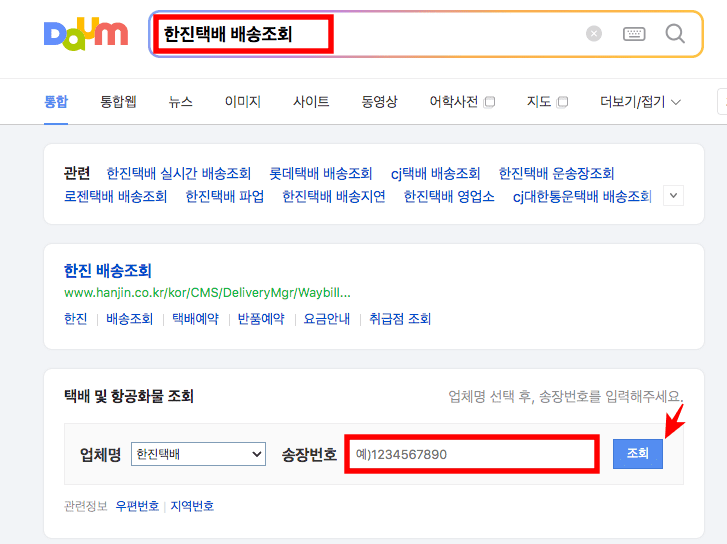Switch to the 통합웹 tab
Viewport: 727px width, 544px height.
point(118,102)
